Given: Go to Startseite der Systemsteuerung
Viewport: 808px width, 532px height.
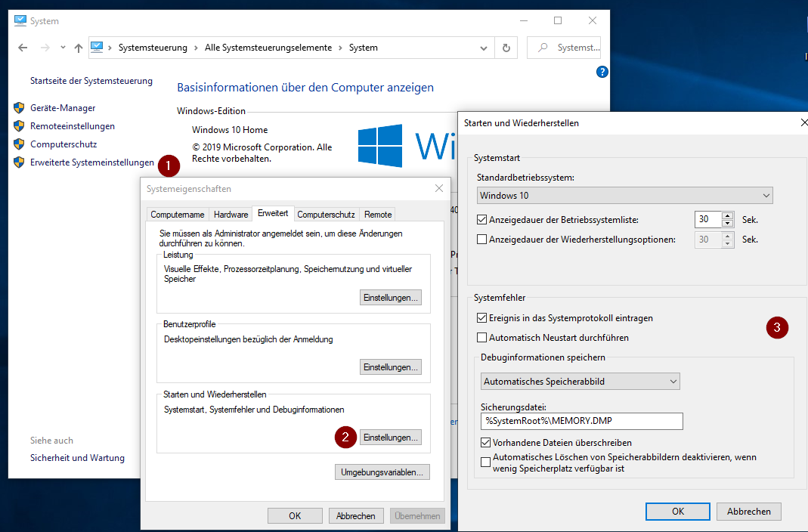Looking at the screenshot, I should 91,81.
